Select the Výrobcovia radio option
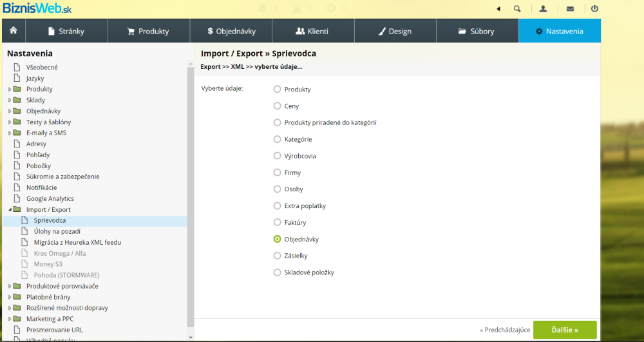Viewport: 644px width, 342px height. coord(277,156)
